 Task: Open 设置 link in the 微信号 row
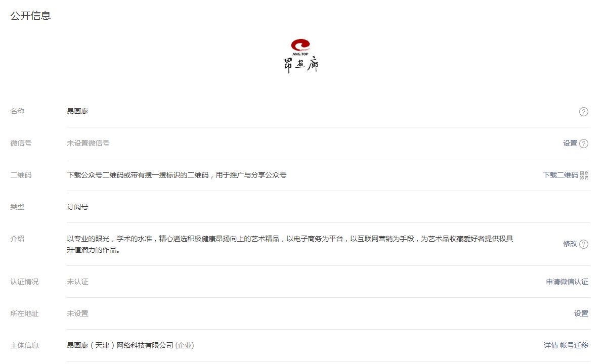point(570,144)
